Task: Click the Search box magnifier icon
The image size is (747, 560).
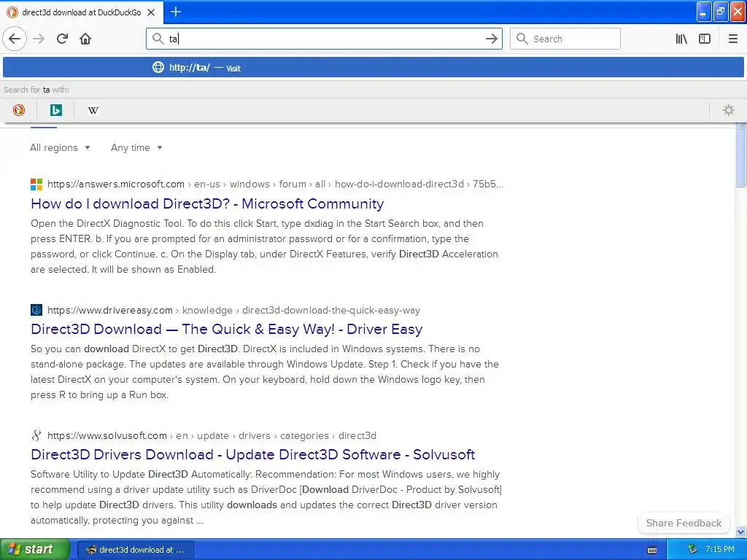Action: point(522,39)
